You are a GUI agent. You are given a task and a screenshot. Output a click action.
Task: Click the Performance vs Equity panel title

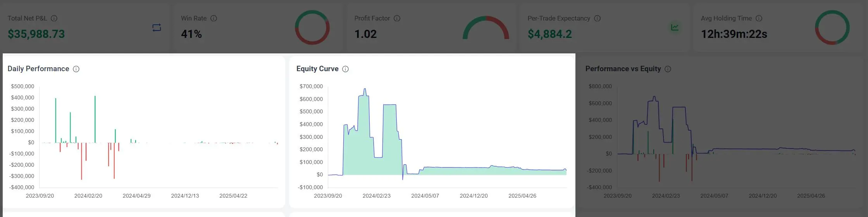[623, 69]
